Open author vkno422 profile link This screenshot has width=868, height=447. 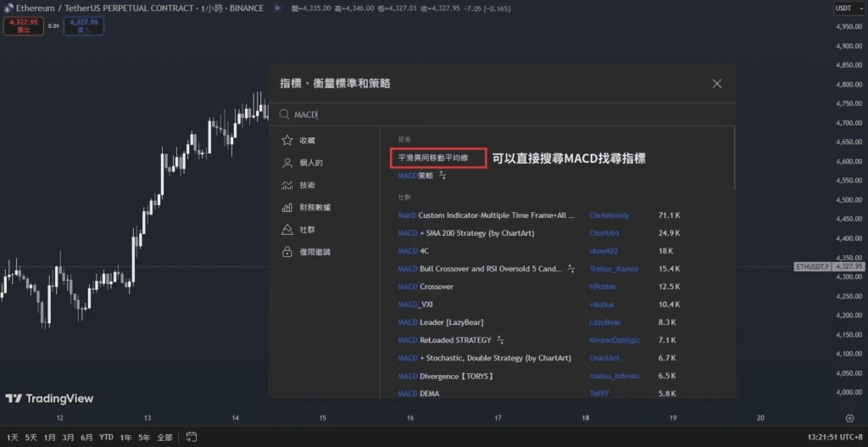click(604, 251)
